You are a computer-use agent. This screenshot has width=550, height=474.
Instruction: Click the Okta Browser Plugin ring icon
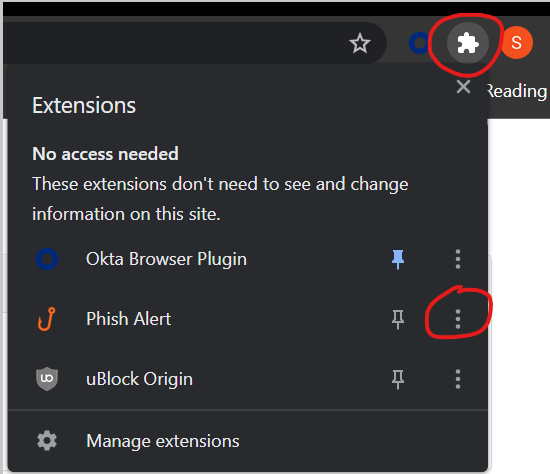coord(47,259)
